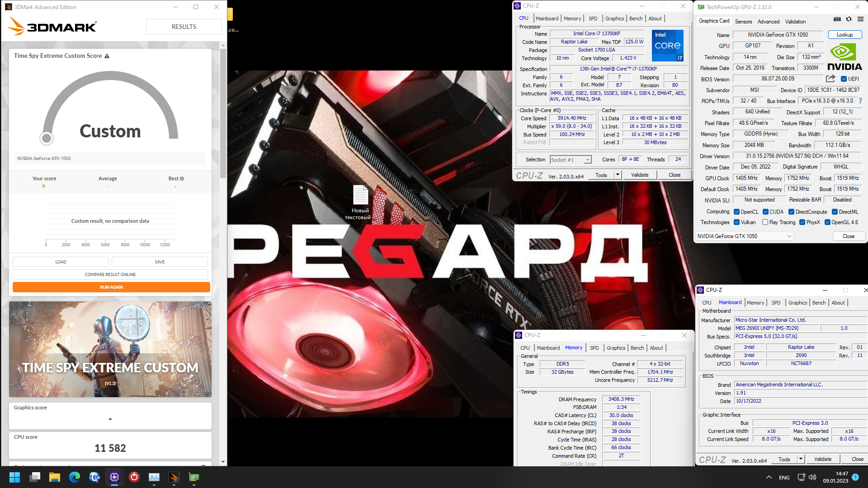Select Graphics tab in the Mainboard CPU-Z window
Viewport: 868px width, 488px height.
(797, 303)
